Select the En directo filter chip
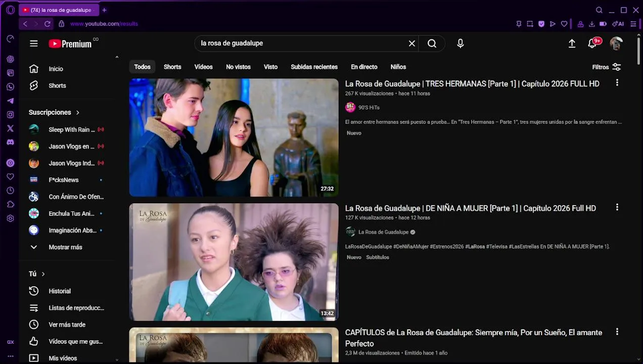 pos(364,67)
